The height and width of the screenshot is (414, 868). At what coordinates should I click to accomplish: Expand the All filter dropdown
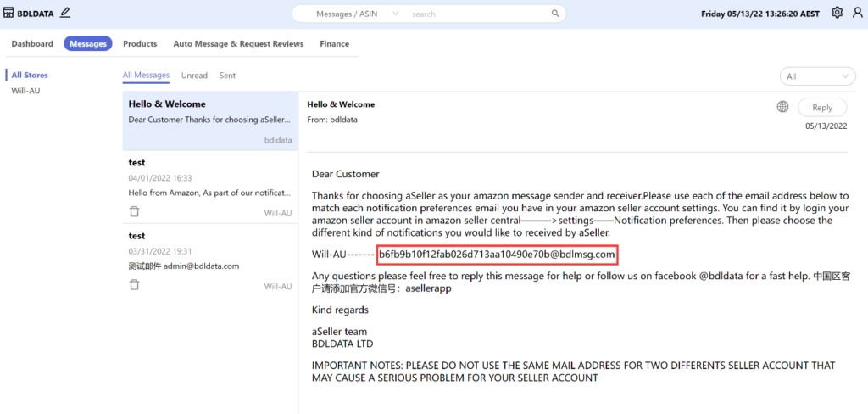(818, 76)
